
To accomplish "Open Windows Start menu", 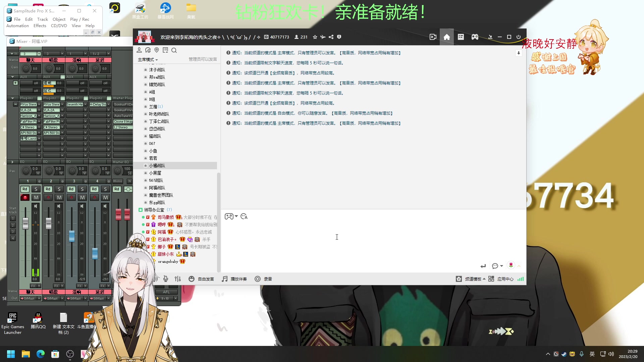I will 11,354.
